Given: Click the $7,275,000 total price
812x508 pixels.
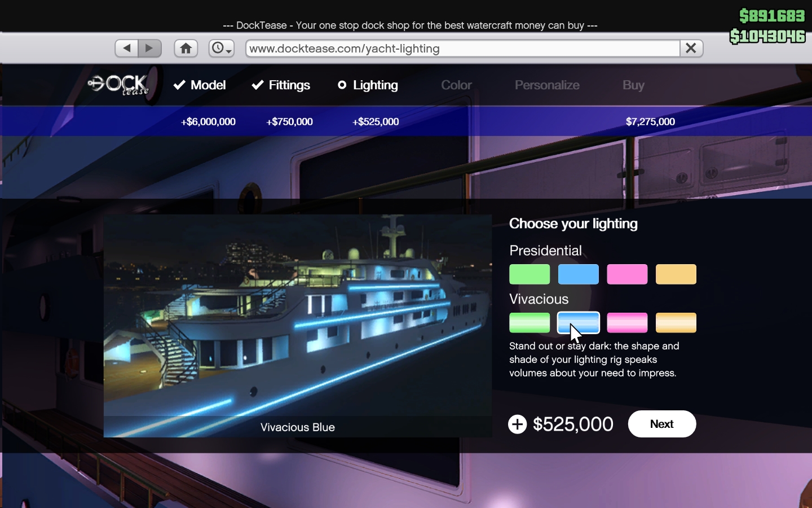Looking at the screenshot, I should [x=650, y=122].
